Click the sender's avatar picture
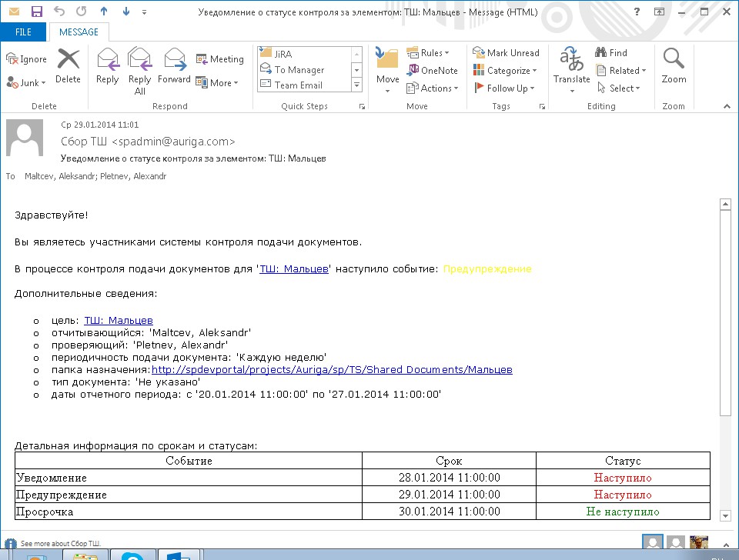 coord(25,138)
